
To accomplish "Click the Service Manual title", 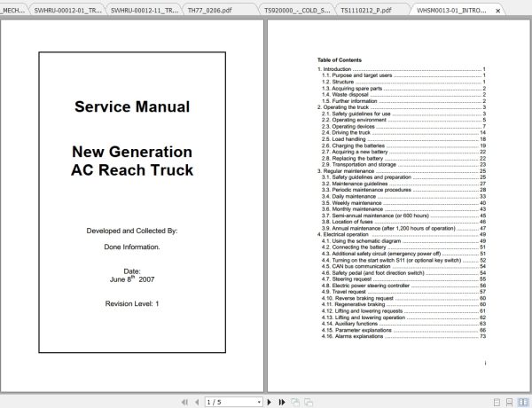I will click(132, 106).
